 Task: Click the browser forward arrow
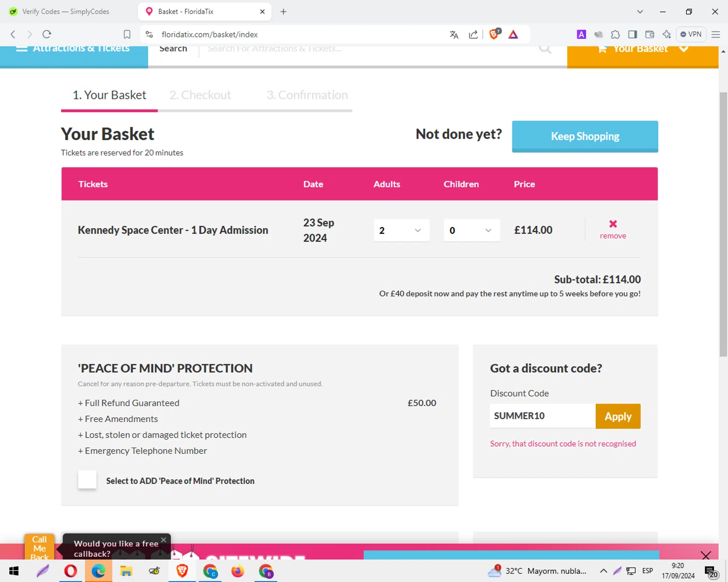[x=30, y=34]
